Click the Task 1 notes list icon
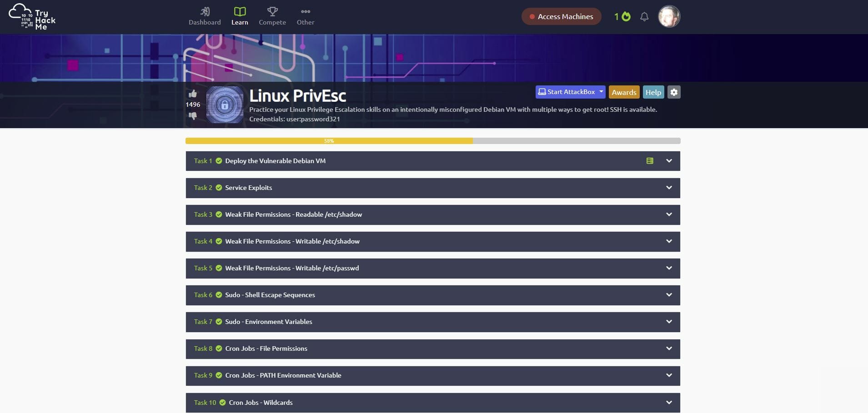This screenshot has height=413, width=868. point(650,161)
